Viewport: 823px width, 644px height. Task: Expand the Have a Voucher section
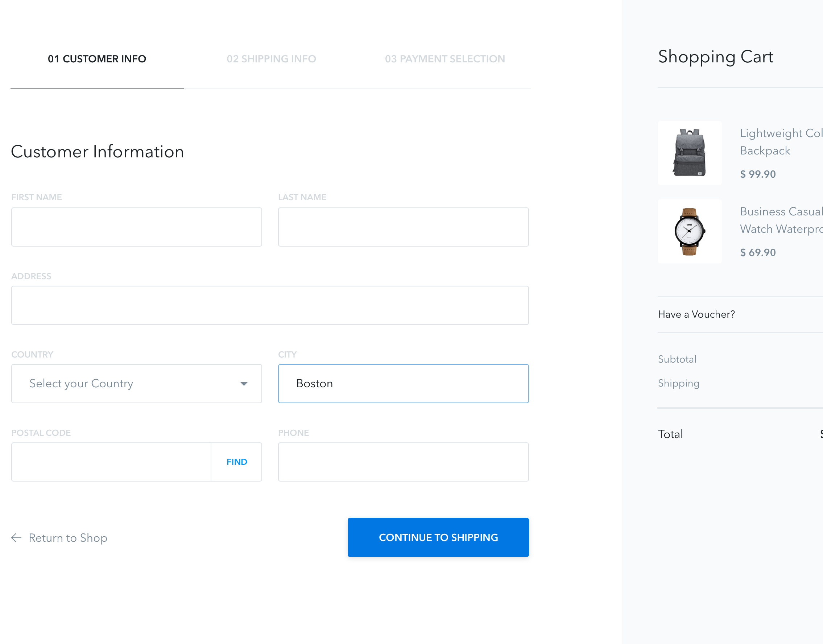click(696, 314)
